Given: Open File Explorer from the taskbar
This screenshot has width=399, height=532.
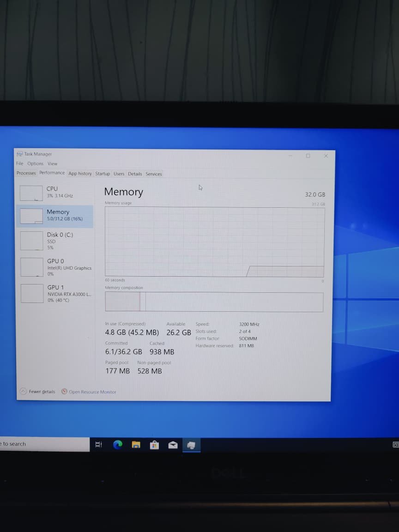Looking at the screenshot, I should (x=136, y=444).
